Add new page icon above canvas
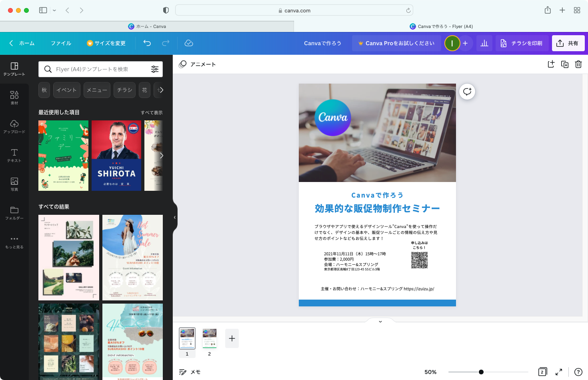588x380 pixels. [x=551, y=64]
